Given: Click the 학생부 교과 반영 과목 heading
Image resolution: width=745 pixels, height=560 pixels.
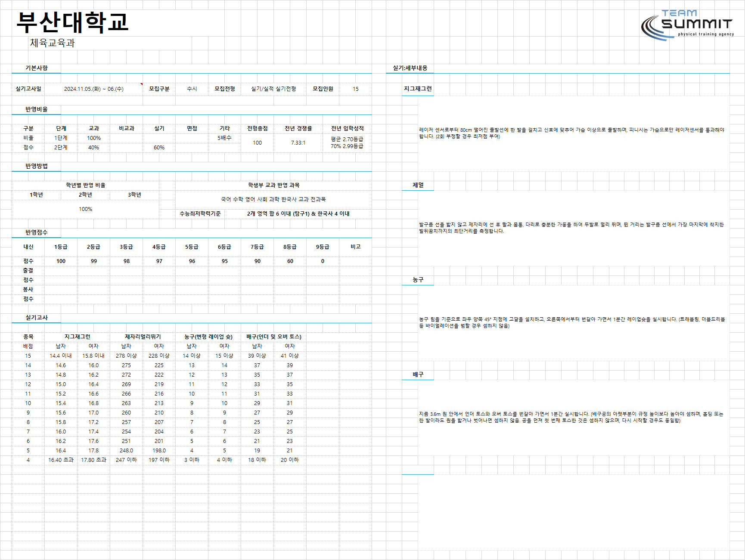Looking at the screenshot, I should pyautogui.click(x=274, y=185).
